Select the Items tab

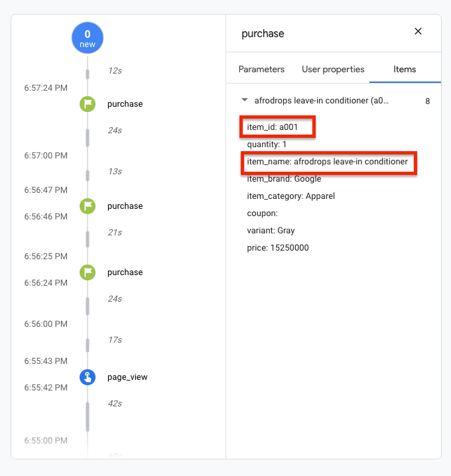coord(405,69)
